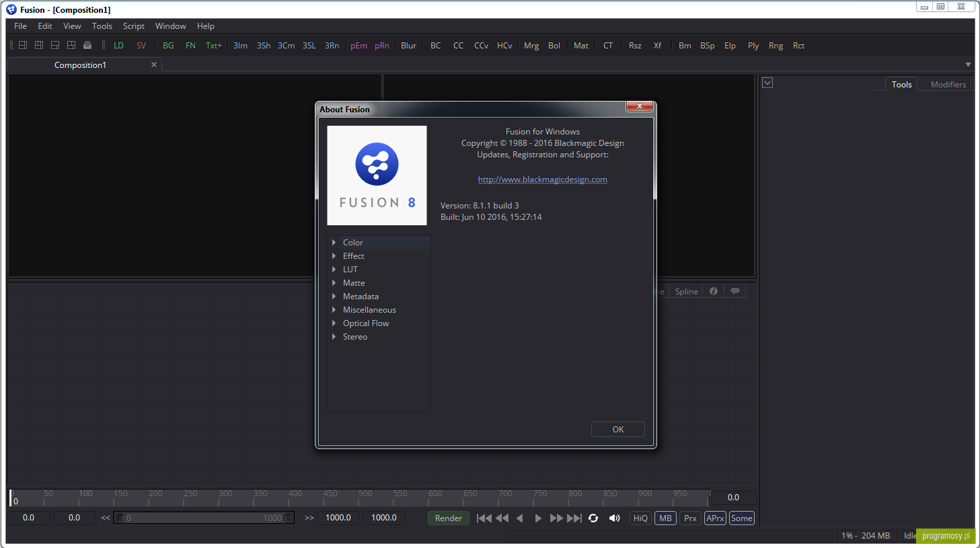Add the Rsz resize tool
Viewport: 980px width, 548px height.
635,46
